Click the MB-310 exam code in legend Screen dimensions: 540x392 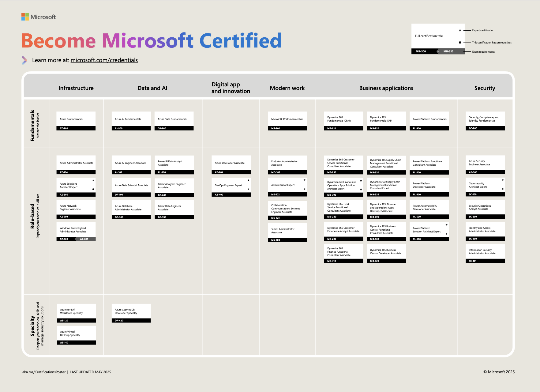(x=448, y=51)
